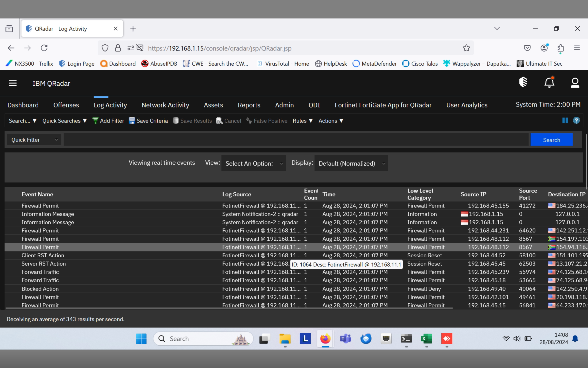Open the Log Activity help icon
This screenshot has height=368, width=588.
576,120
